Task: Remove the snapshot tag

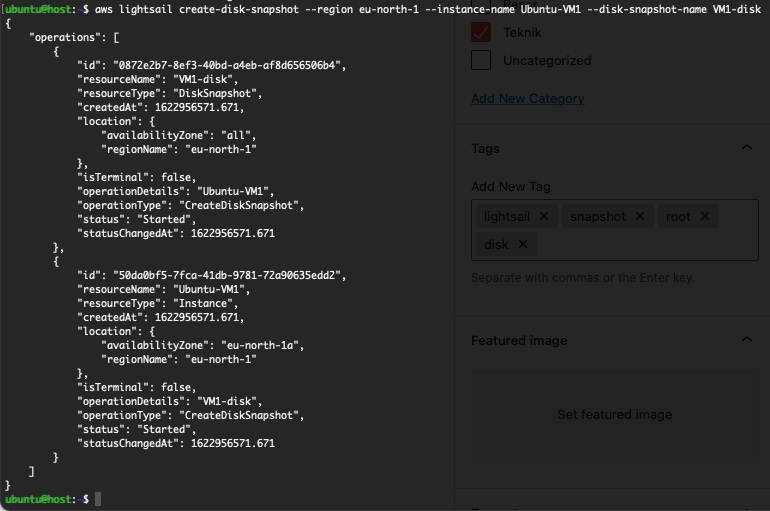Action: coord(640,216)
